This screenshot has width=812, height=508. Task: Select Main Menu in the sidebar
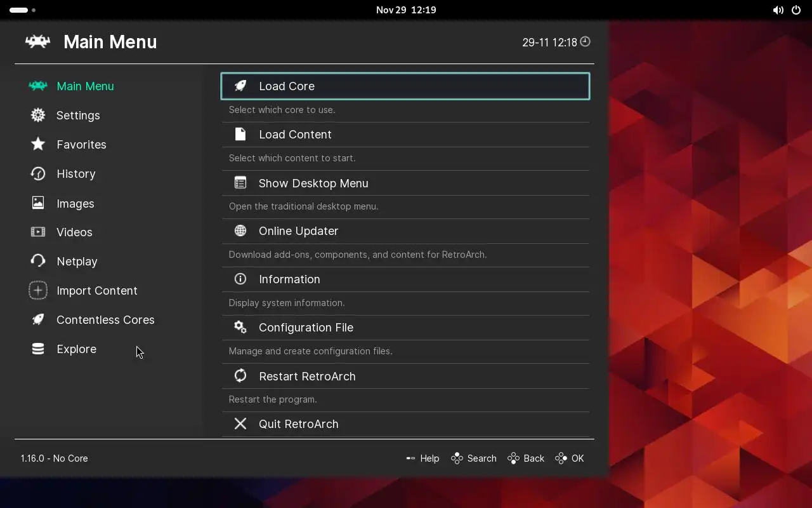coord(85,86)
